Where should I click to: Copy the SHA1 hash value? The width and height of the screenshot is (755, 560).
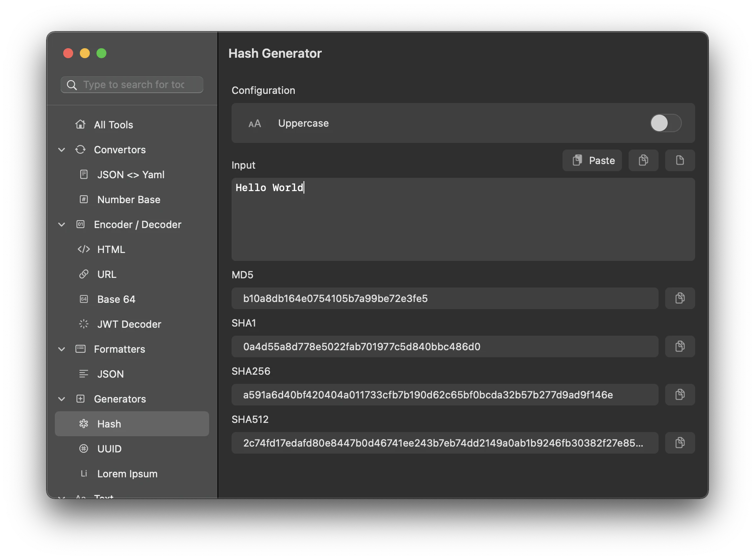pyautogui.click(x=680, y=346)
